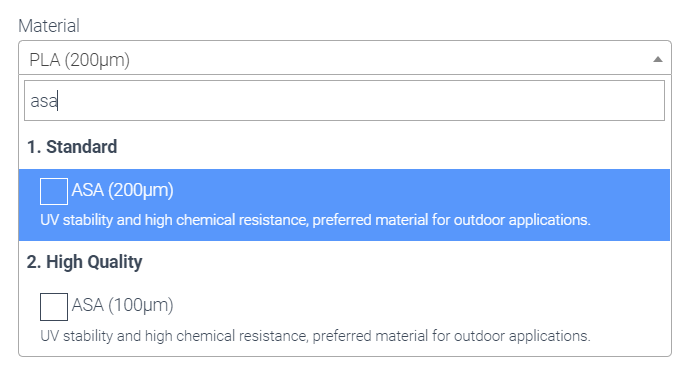
Task: Click the color square beside ASA (200µm)
Action: 54,191
